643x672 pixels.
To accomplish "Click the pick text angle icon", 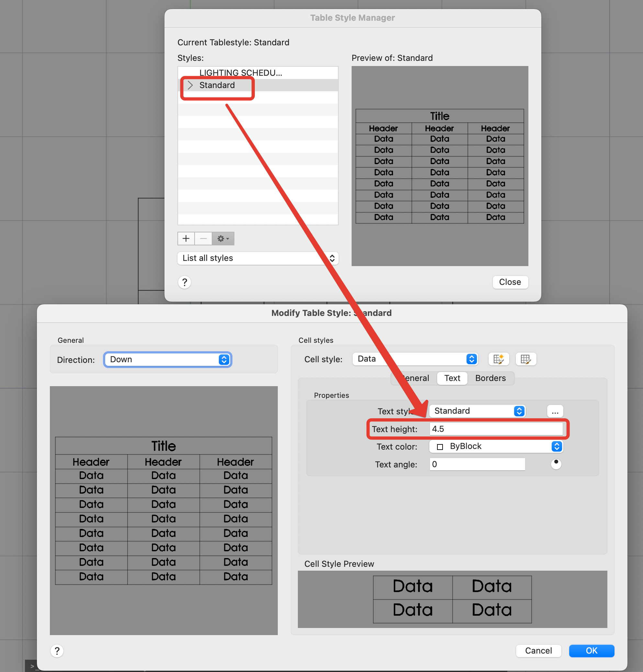I will click(x=556, y=464).
